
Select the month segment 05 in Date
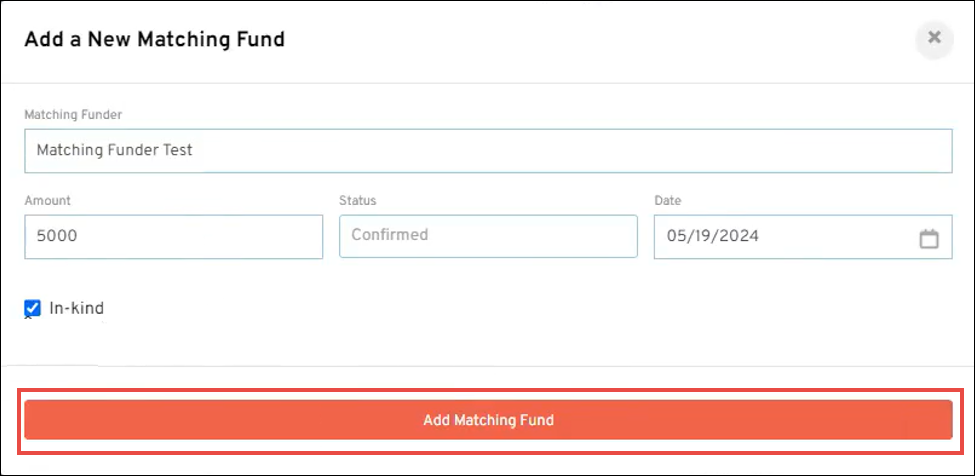(675, 237)
